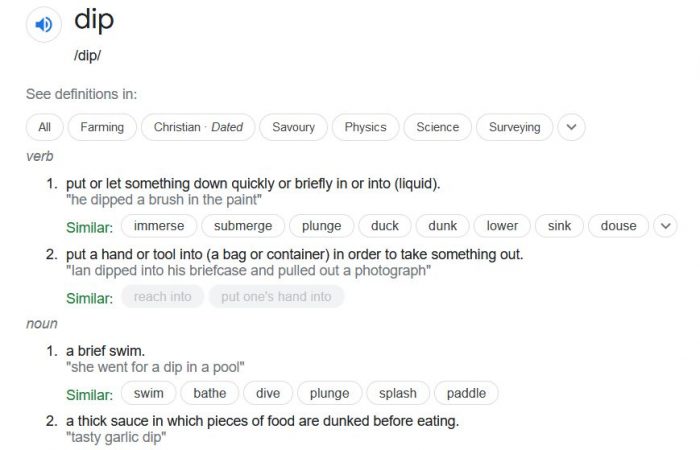
Task: Show Physics definitions
Action: pyautogui.click(x=365, y=127)
